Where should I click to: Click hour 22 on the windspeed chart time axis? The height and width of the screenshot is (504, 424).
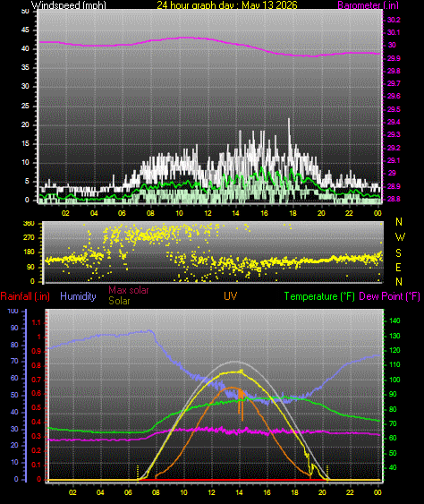click(x=349, y=213)
